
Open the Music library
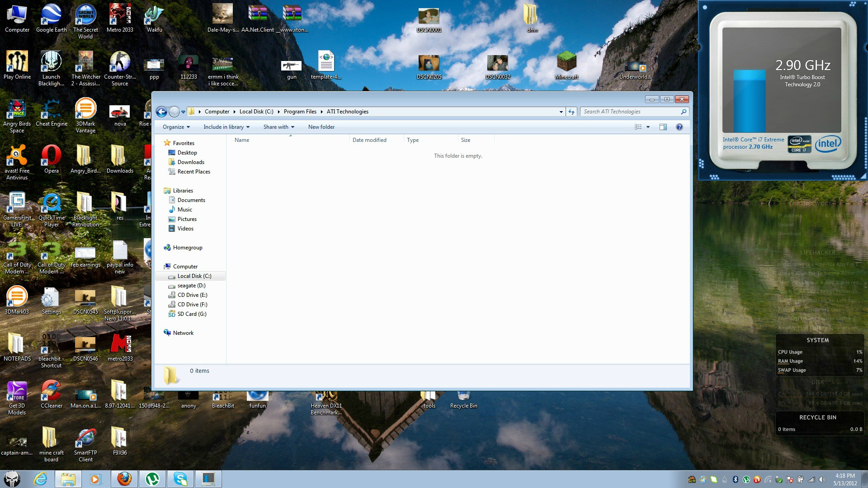pos(184,210)
